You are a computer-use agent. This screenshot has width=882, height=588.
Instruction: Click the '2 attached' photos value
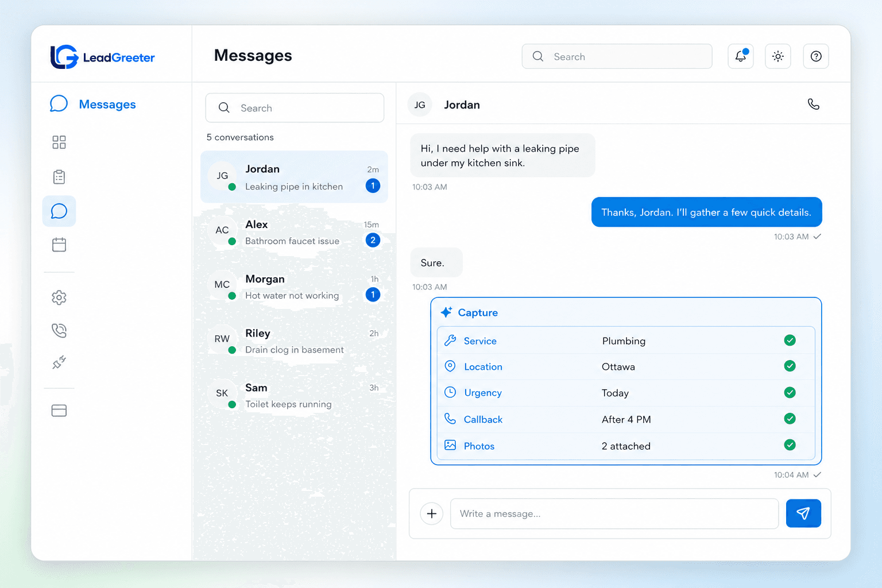tap(626, 446)
